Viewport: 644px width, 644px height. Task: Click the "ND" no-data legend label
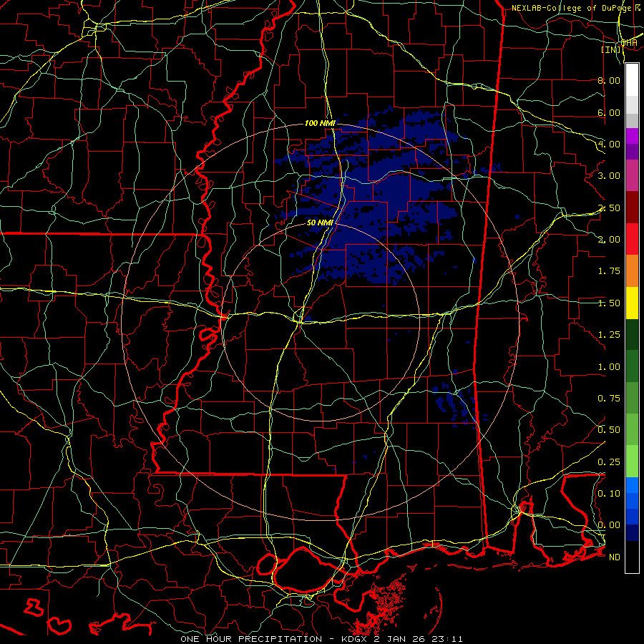615,557
